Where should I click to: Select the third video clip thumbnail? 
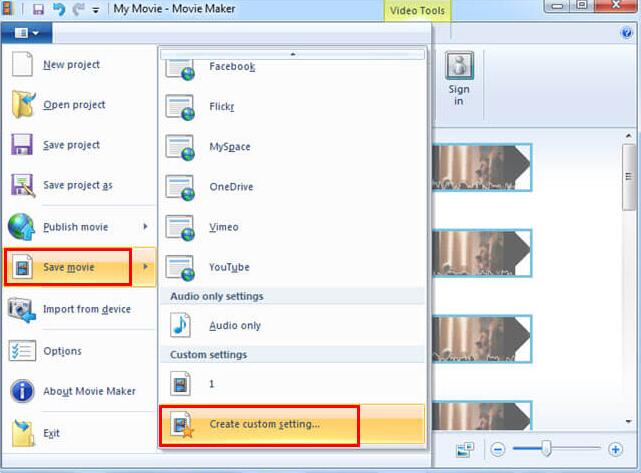[x=482, y=339]
